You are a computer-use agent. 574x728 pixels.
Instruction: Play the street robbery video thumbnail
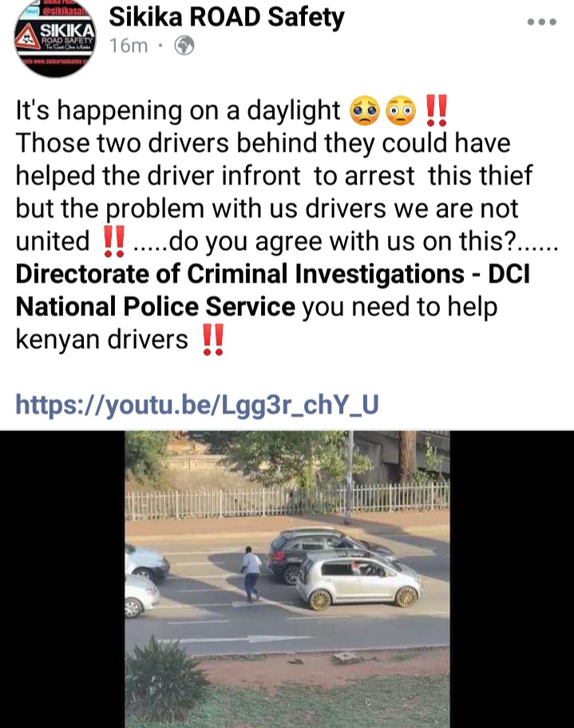287,579
